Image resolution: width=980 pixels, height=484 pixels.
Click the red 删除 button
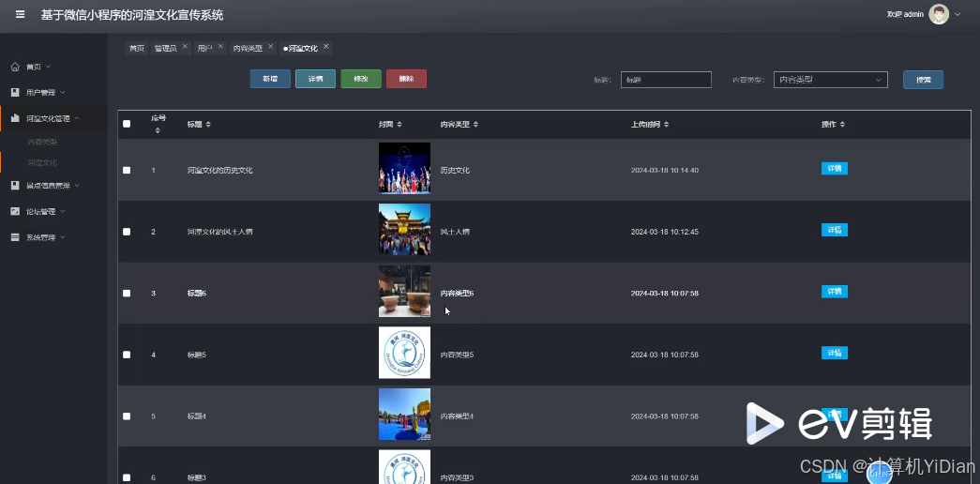[x=406, y=79]
